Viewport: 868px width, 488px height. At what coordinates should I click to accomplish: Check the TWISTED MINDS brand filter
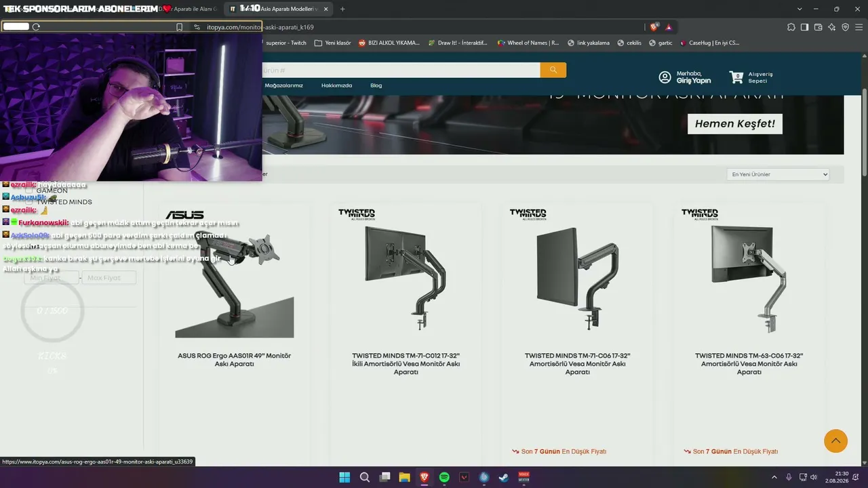click(x=29, y=202)
